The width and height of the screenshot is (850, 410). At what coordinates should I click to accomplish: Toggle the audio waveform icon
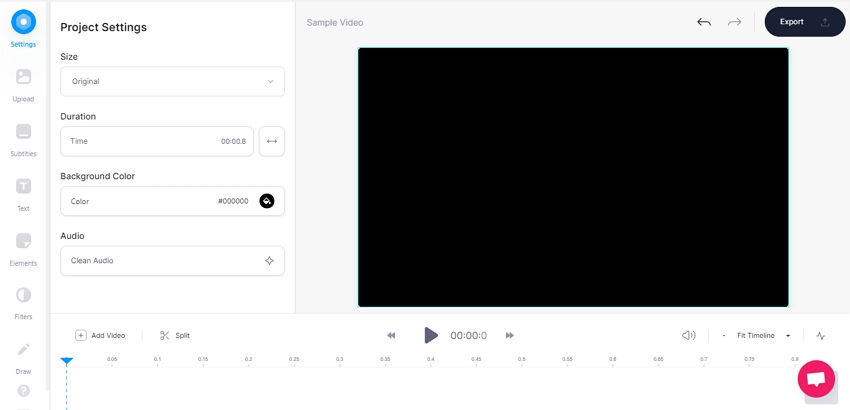pyautogui.click(x=821, y=336)
